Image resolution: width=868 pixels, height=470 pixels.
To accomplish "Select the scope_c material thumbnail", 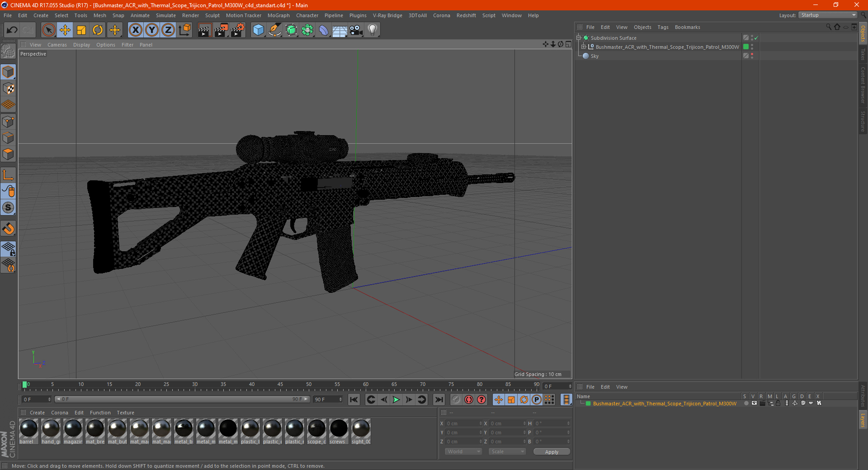I will click(x=316, y=431).
